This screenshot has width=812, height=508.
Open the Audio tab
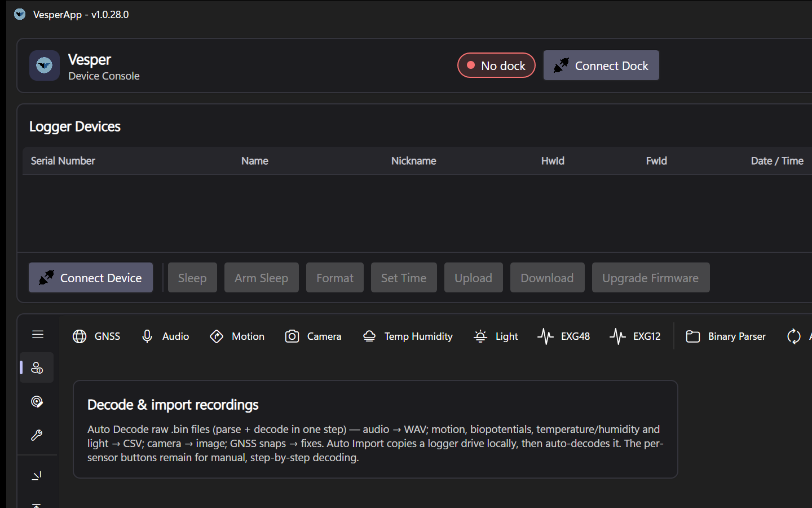pyautogui.click(x=165, y=336)
